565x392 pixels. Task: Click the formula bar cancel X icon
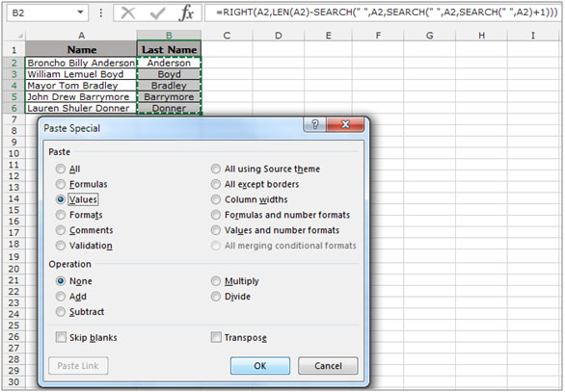pyautogui.click(x=128, y=13)
